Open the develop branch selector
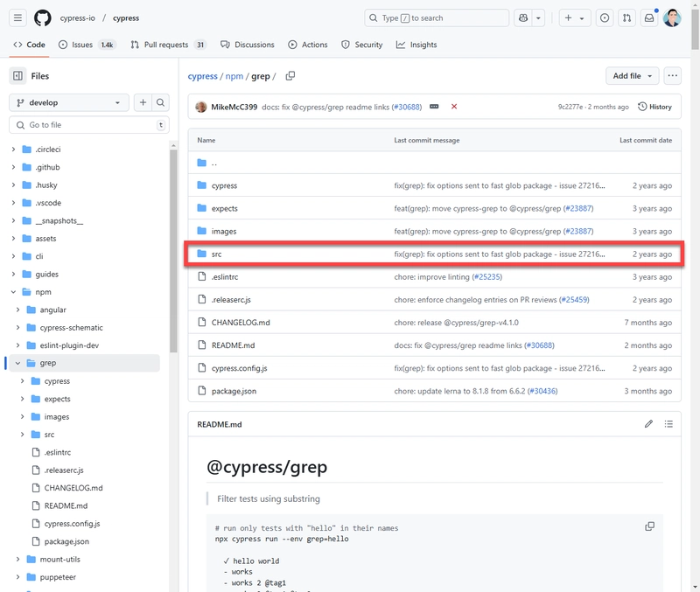Viewport: 700px width, 592px height. [69, 102]
